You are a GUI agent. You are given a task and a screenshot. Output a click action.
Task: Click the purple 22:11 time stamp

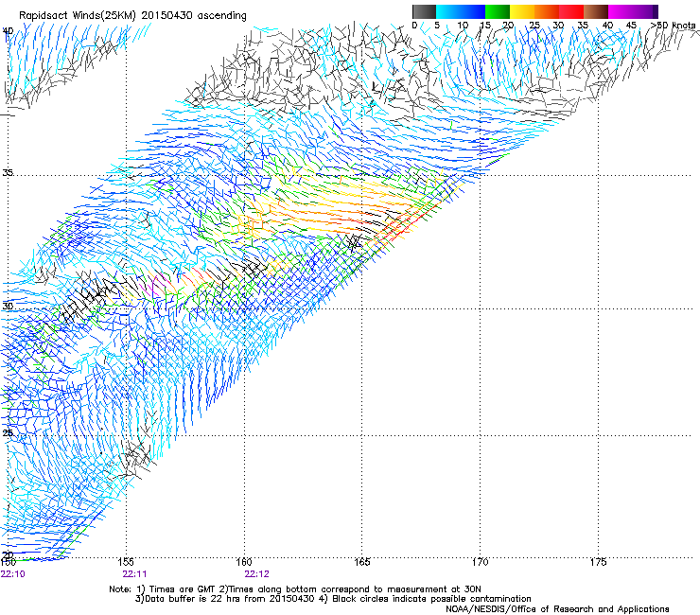click(x=135, y=574)
